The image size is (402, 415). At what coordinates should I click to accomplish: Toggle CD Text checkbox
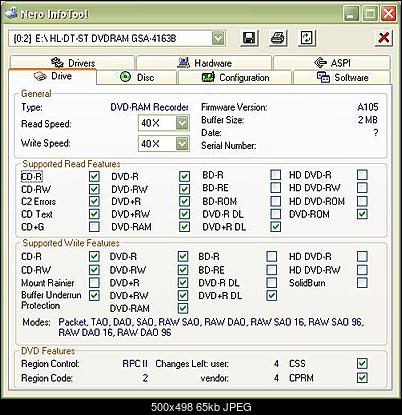pyautogui.click(x=94, y=214)
